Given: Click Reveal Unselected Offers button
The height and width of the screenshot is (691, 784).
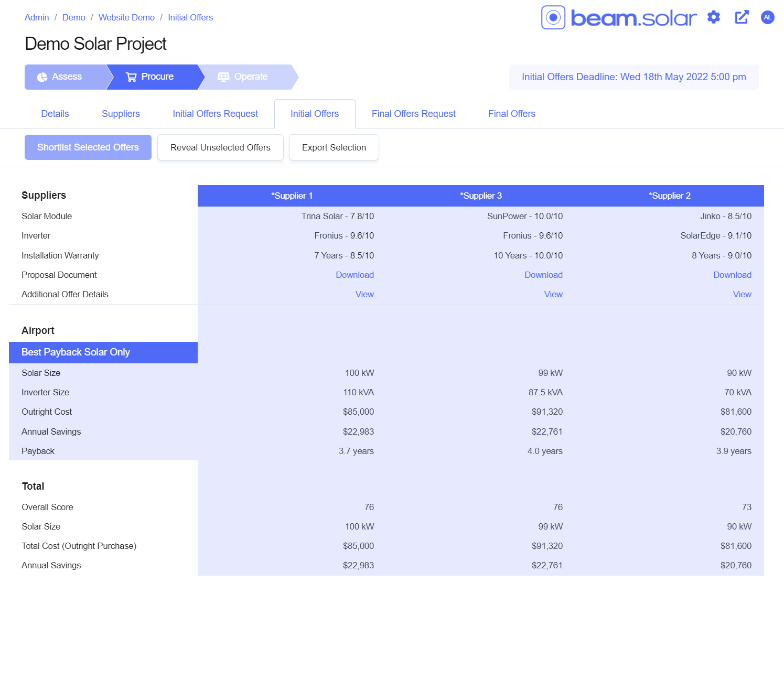Looking at the screenshot, I should pos(220,147).
